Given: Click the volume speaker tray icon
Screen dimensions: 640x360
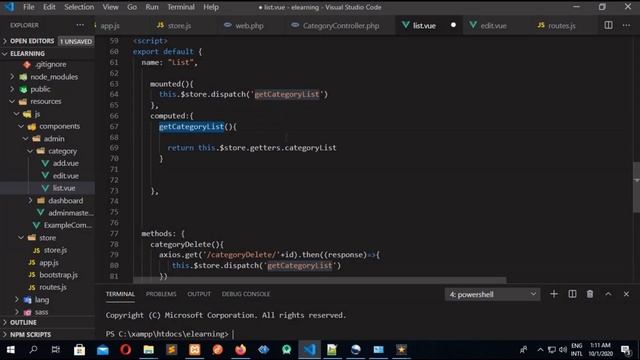Looking at the screenshot, I should (563, 350).
